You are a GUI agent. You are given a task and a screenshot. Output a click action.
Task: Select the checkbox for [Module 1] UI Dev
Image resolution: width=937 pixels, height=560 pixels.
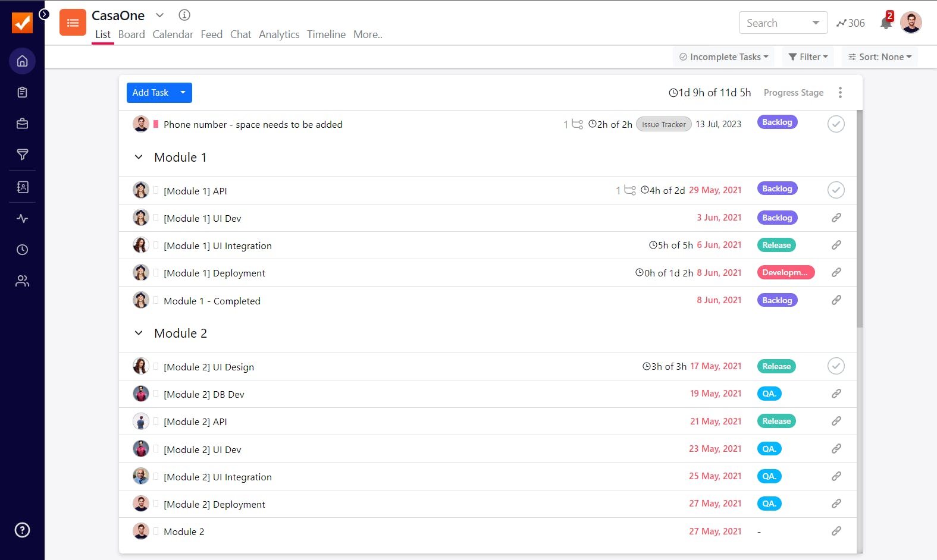[156, 218]
